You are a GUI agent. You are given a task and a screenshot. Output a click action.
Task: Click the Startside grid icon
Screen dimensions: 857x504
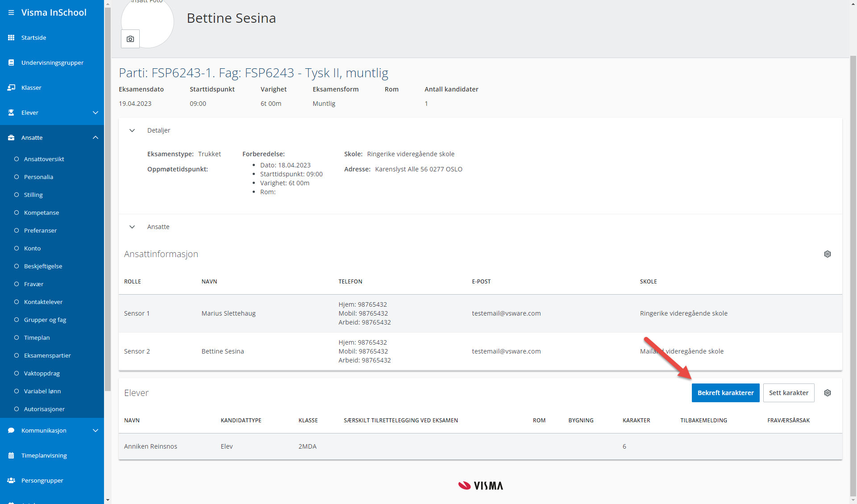[11, 37]
